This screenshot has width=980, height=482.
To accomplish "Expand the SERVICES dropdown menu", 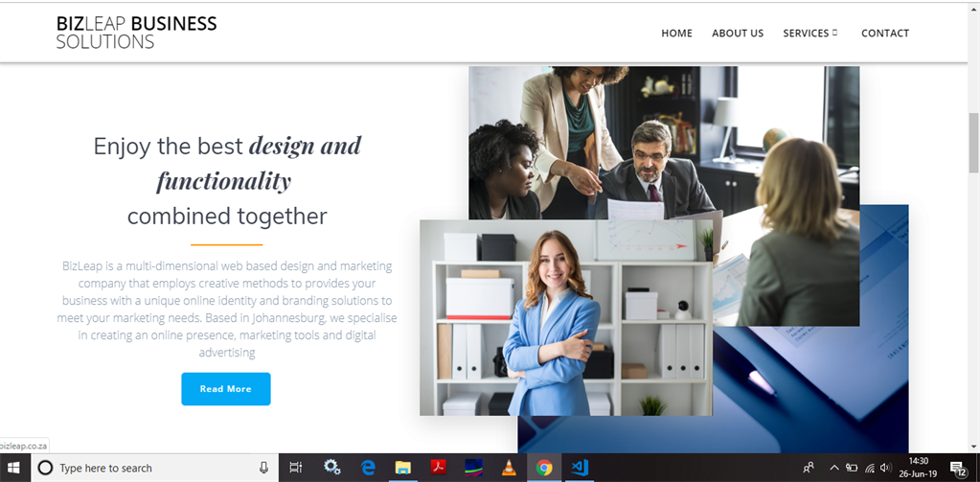I will tap(810, 34).
